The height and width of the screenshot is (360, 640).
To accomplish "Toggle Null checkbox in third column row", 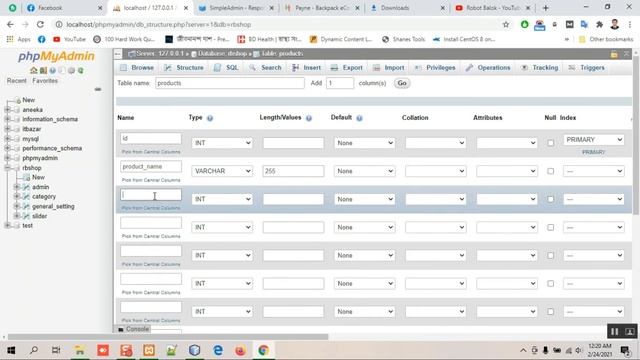I will (551, 199).
